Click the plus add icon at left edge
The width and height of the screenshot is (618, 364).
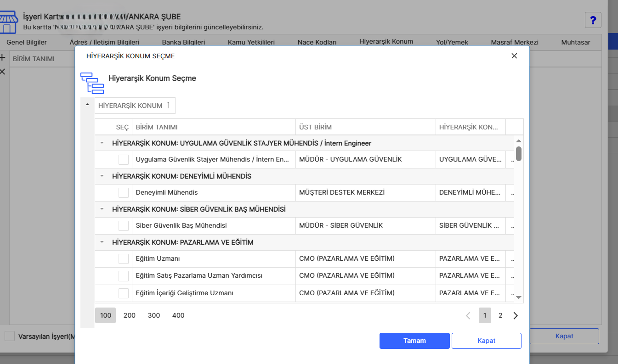(2, 58)
